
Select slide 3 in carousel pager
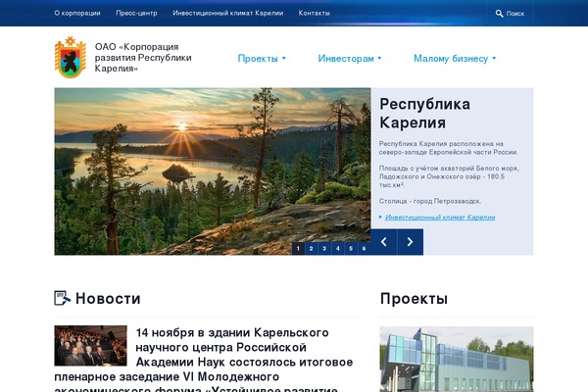coord(324,248)
